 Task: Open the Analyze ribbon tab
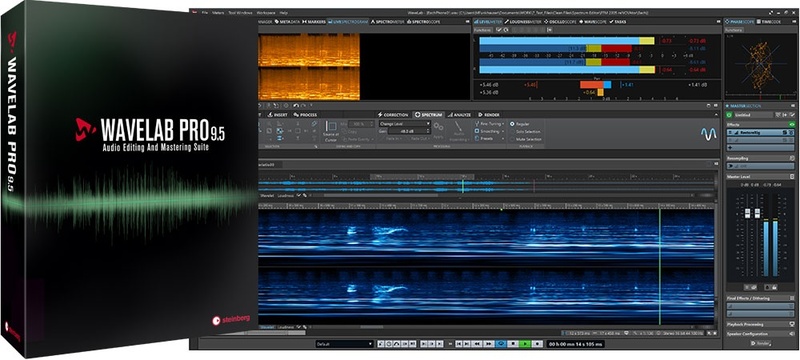point(459,115)
